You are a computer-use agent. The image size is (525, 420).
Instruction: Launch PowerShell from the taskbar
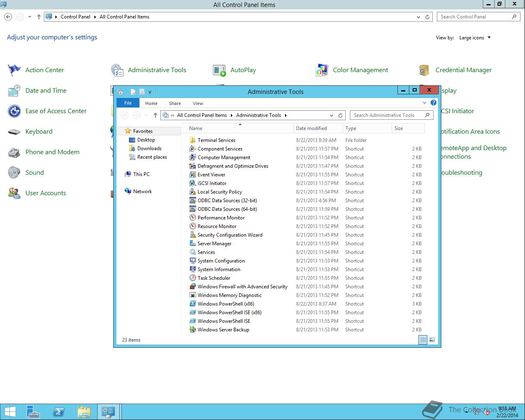pyautogui.click(x=59, y=412)
